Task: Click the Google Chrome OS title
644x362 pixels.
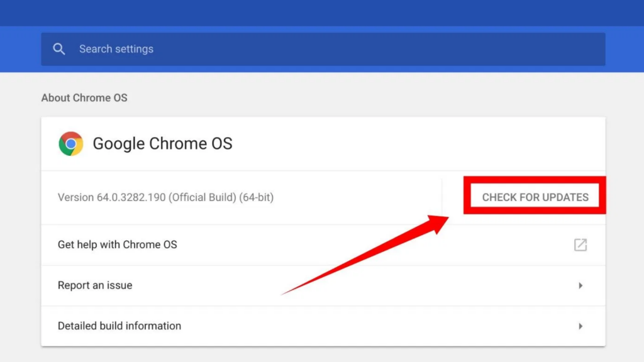Action: (162, 144)
